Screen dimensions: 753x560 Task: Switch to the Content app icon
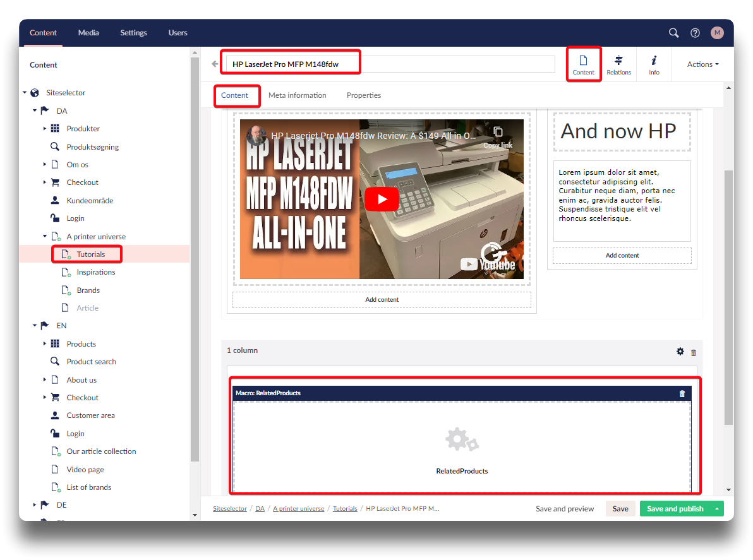pyautogui.click(x=583, y=64)
